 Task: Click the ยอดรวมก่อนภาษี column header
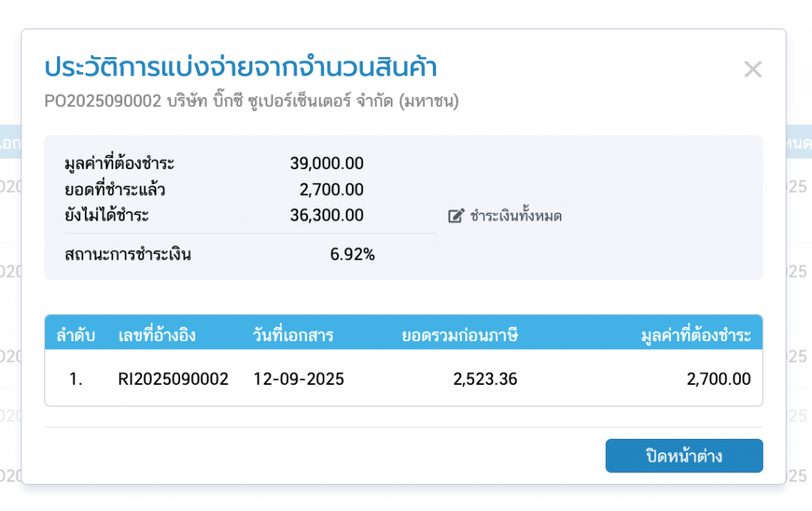(x=460, y=336)
